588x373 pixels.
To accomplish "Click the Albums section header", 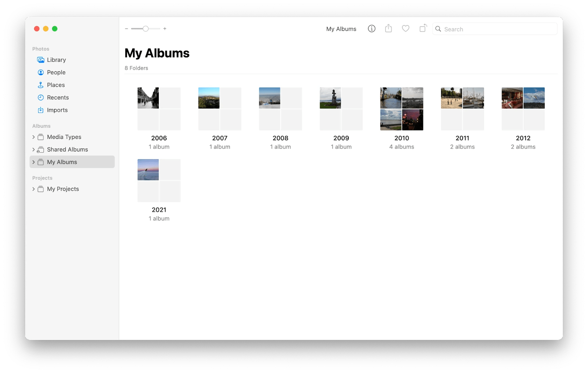I will click(x=42, y=126).
